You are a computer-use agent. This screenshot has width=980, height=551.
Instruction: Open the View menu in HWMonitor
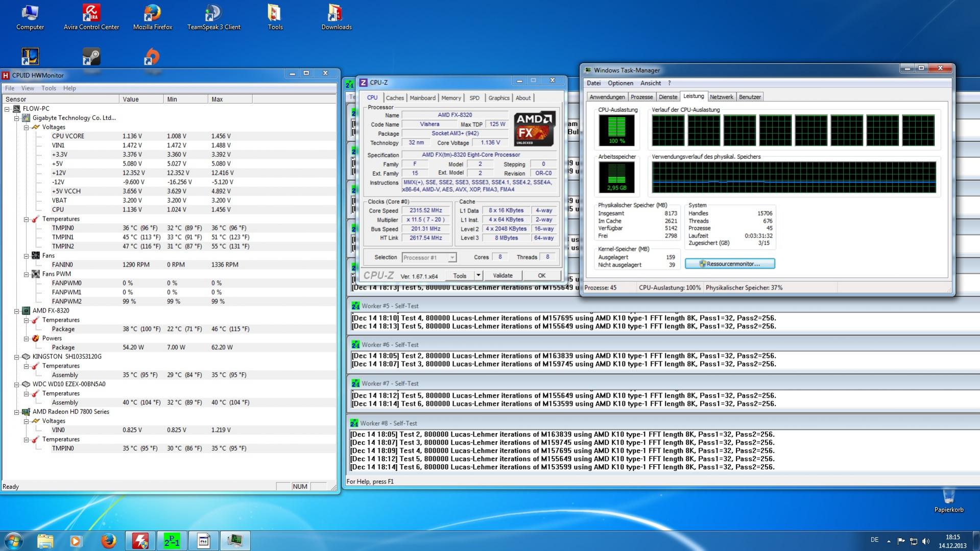pos(28,88)
